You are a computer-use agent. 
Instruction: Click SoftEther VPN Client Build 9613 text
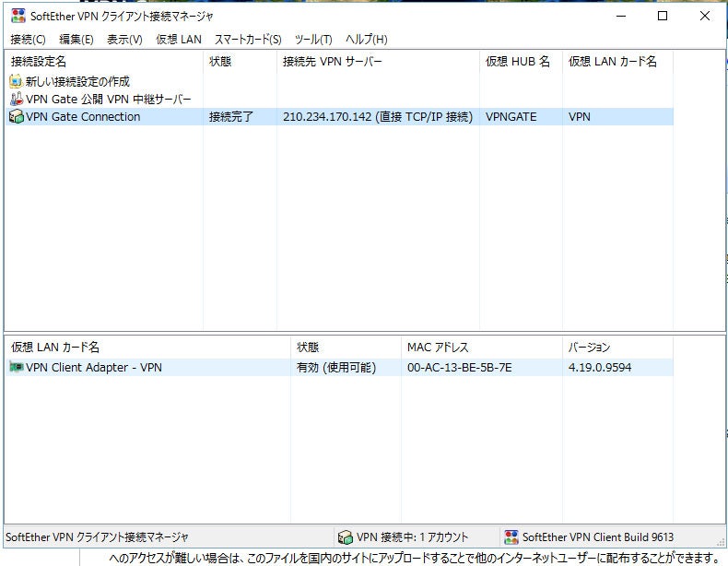click(598, 537)
